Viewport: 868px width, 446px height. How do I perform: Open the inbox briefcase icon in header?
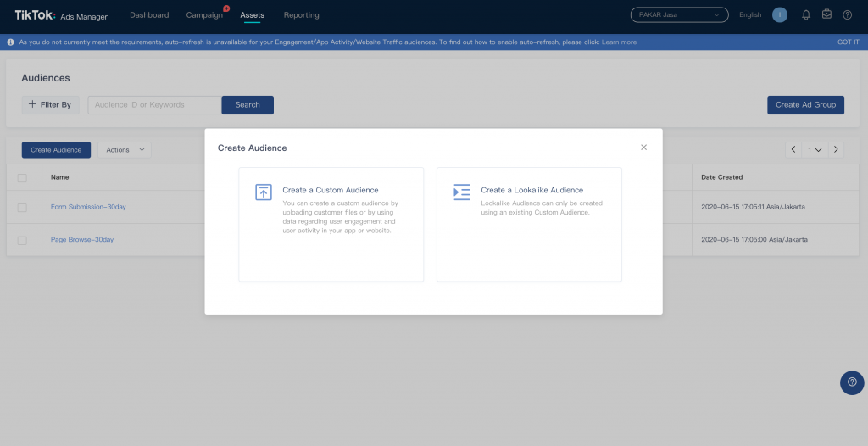(x=826, y=14)
